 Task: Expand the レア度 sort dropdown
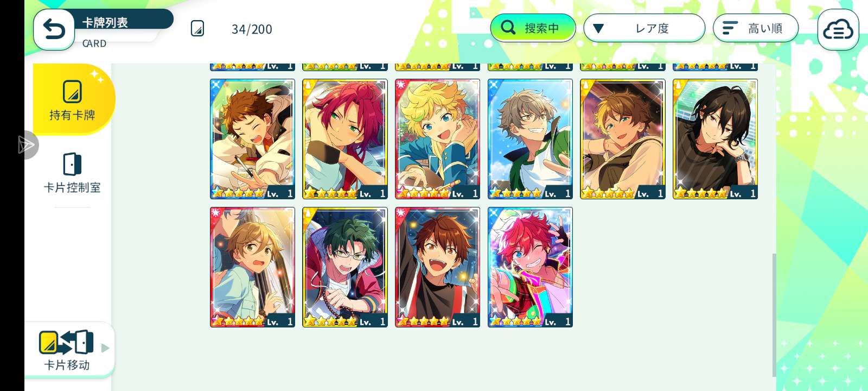[644, 28]
